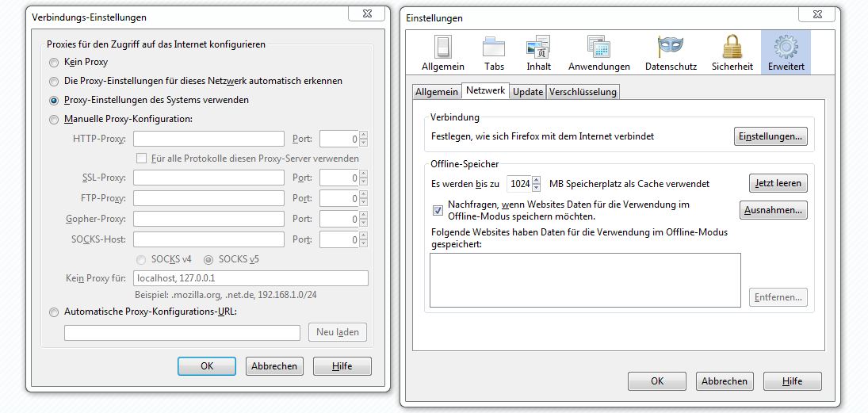Confirm with OK in Verbindungs-Einstellungen dialog
Viewport: 868px width, 413px height.
(207, 366)
